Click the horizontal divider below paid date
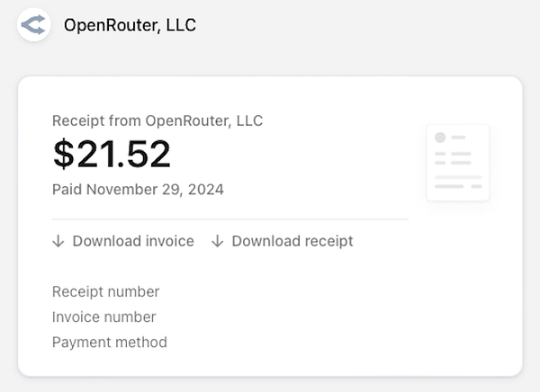540x392 pixels. tap(229, 218)
